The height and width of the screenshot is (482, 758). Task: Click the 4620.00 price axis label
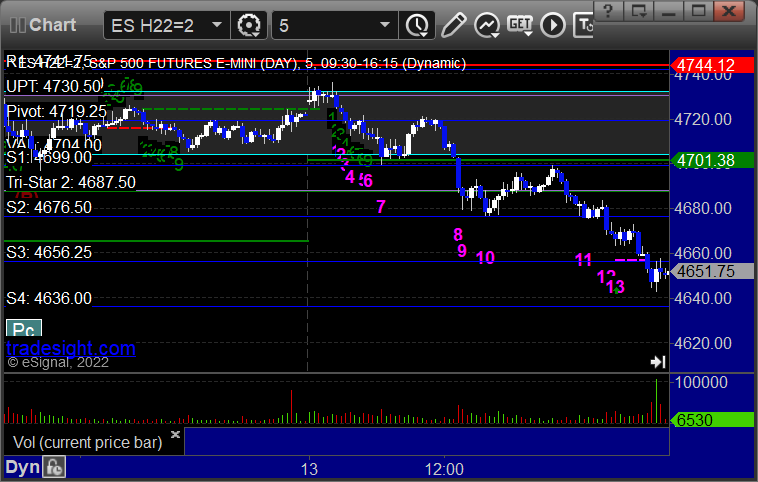(703, 343)
